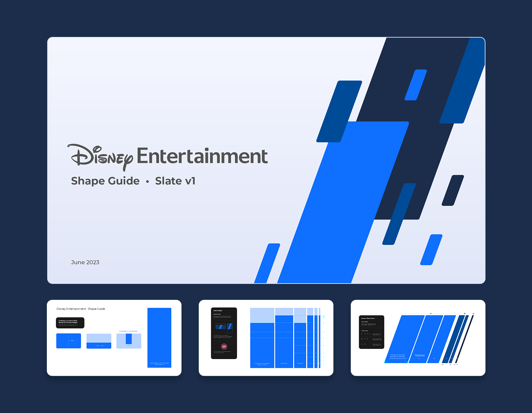
Task: Click the dark navy thinnest slanted slate
Action: [465, 339]
